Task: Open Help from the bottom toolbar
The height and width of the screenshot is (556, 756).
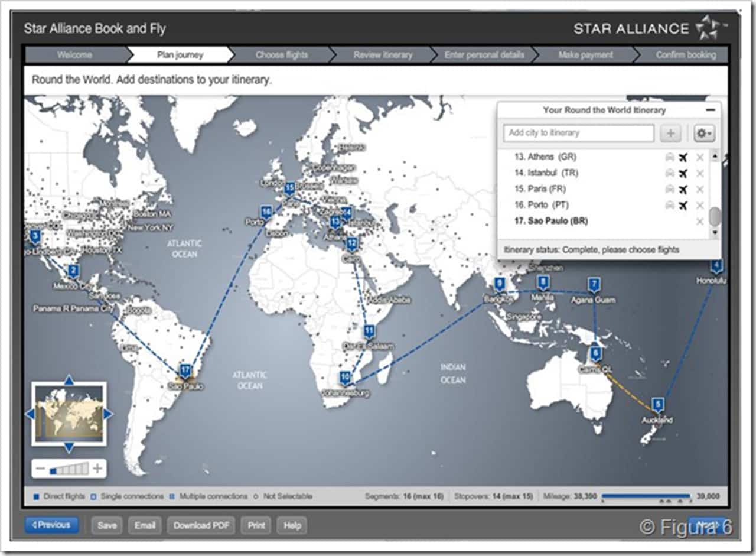Action: point(292,525)
